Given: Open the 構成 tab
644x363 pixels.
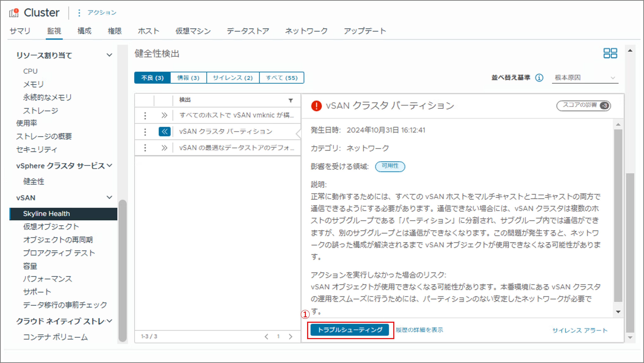Looking at the screenshot, I should pyautogui.click(x=84, y=31).
